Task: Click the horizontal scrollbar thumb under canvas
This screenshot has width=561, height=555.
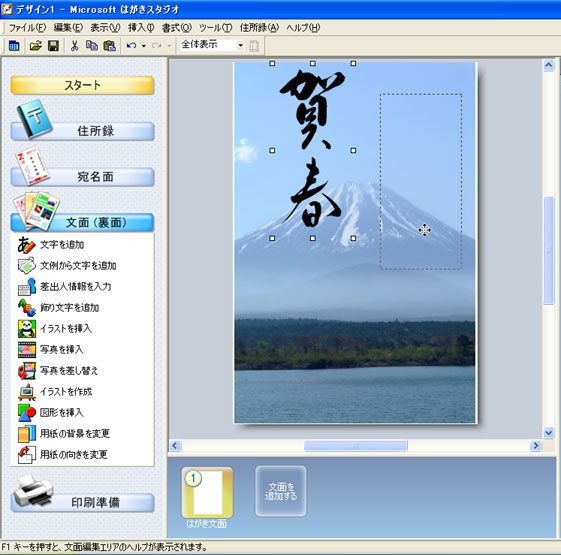Action: 356,446
